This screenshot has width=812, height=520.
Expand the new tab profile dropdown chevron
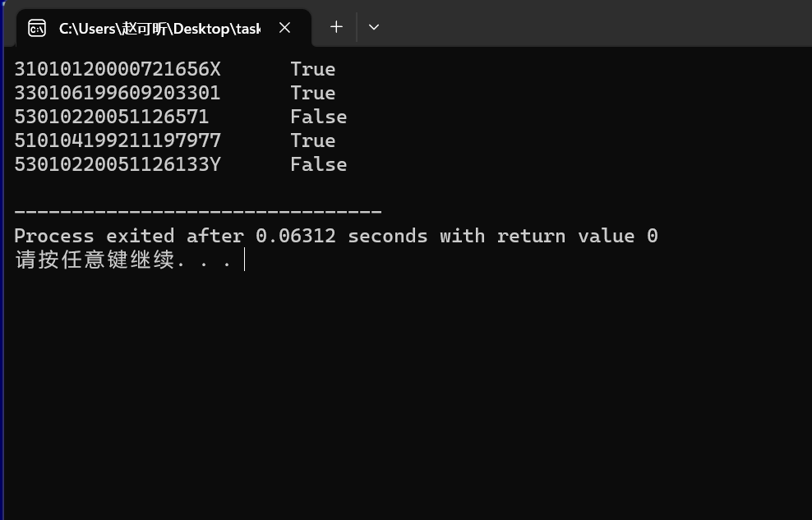pos(374,27)
